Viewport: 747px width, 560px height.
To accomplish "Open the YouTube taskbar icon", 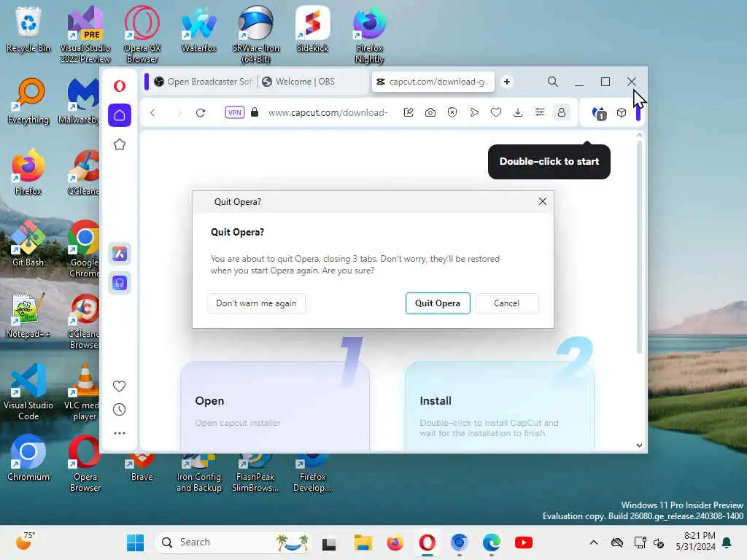I will tap(524, 542).
